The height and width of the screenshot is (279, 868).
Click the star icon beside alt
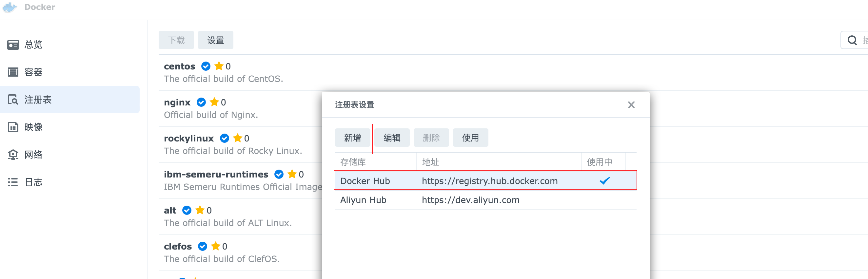pyautogui.click(x=200, y=210)
